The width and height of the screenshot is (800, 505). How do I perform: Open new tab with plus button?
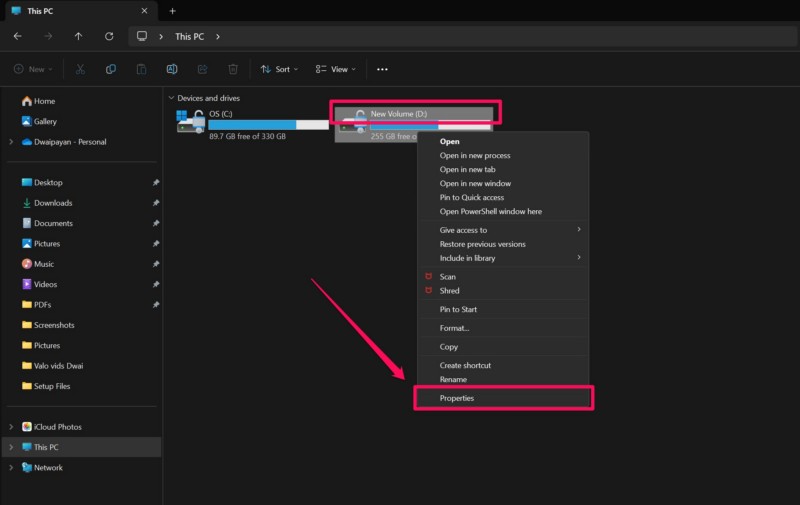coord(172,11)
